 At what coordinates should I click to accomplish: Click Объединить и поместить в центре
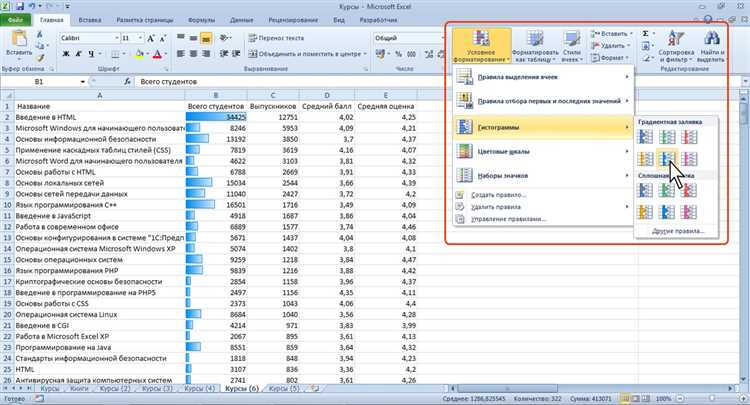pyautogui.click(x=307, y=54)
